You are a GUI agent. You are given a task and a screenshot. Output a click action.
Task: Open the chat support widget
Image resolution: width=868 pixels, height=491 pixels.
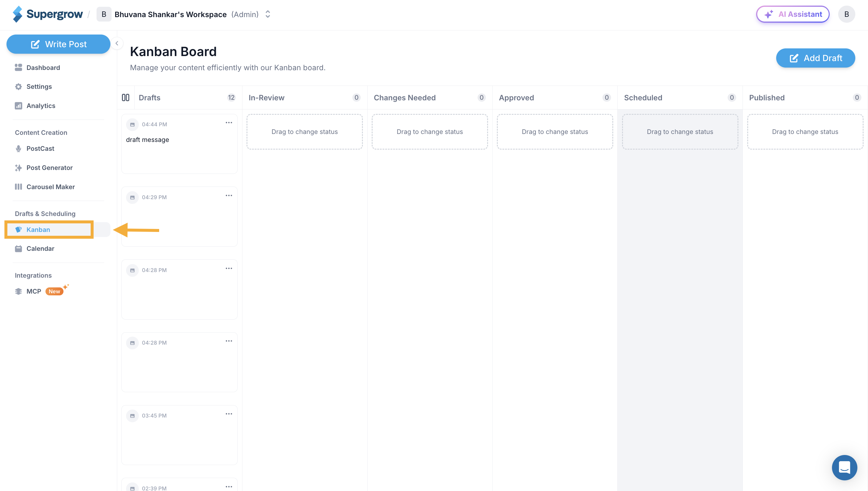[844, 467]
